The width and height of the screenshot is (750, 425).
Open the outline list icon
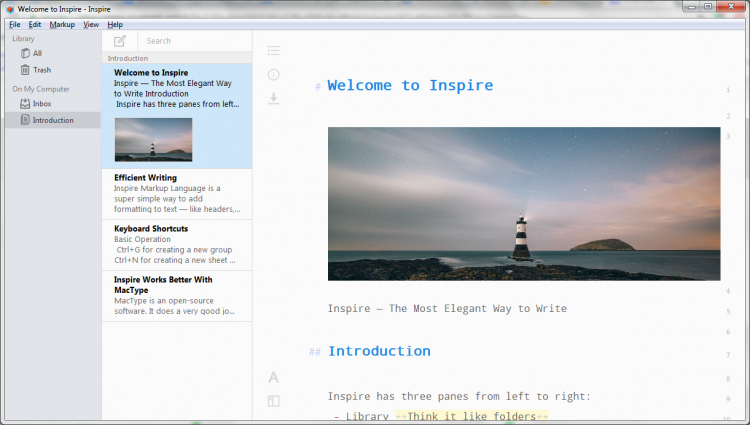[x=274, y=50]
